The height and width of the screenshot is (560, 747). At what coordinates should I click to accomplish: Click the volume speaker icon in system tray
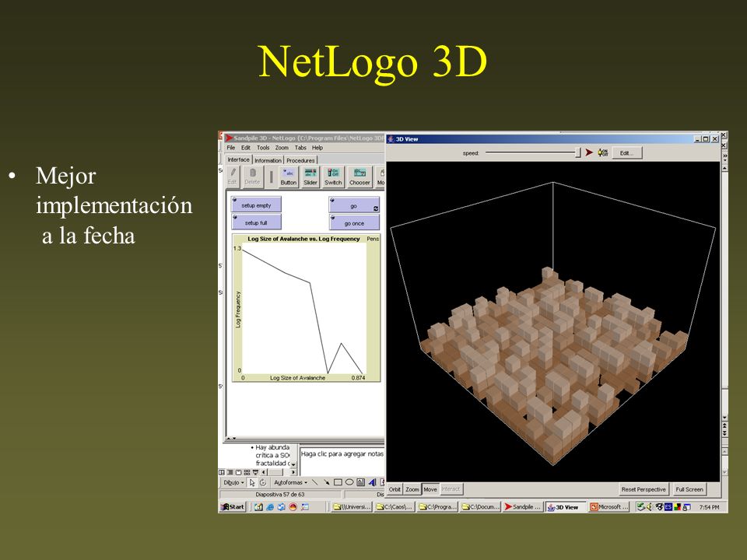(648, 507)
